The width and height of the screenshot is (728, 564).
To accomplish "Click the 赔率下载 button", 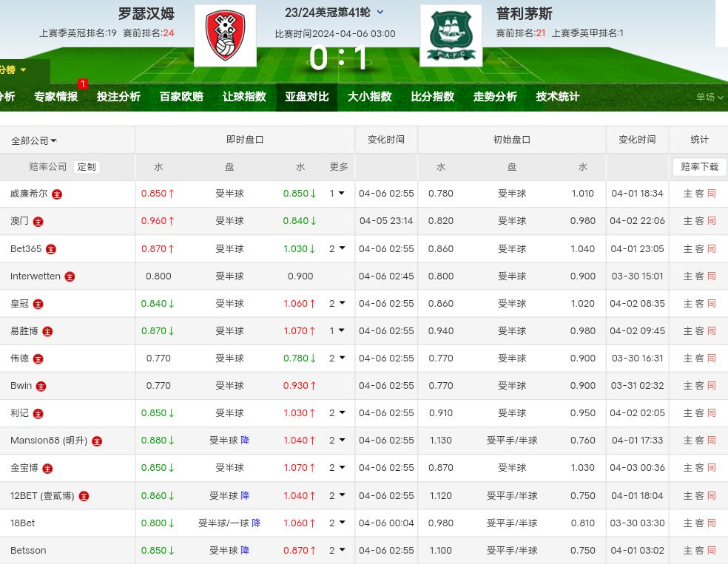I will 699,167.
